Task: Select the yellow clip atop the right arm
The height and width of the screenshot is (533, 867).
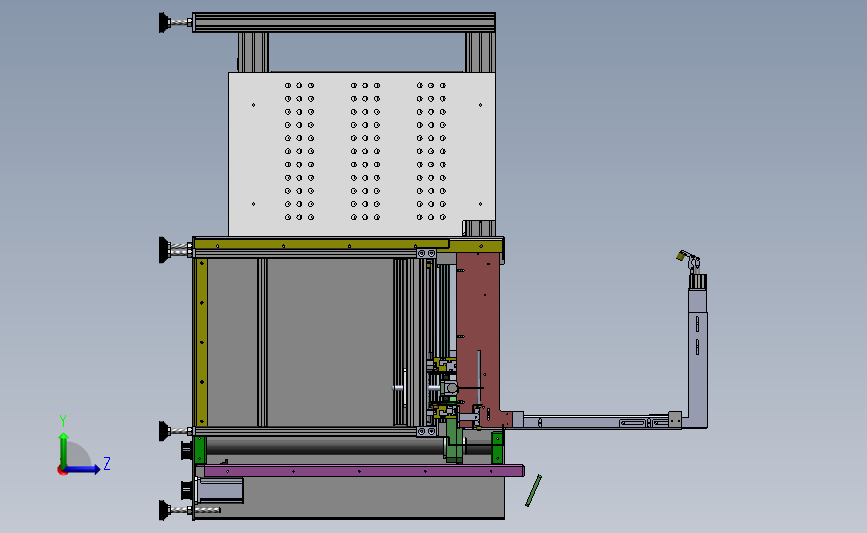Action: [x=681, y=255]
